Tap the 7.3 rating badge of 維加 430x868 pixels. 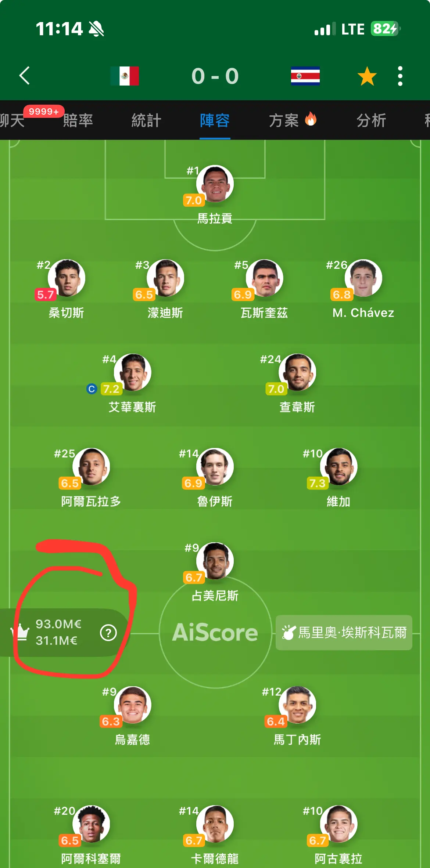[x=318, y=483]
